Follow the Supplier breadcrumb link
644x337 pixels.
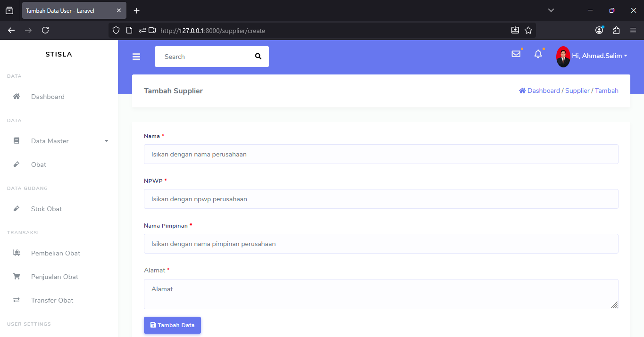point(577,90)
